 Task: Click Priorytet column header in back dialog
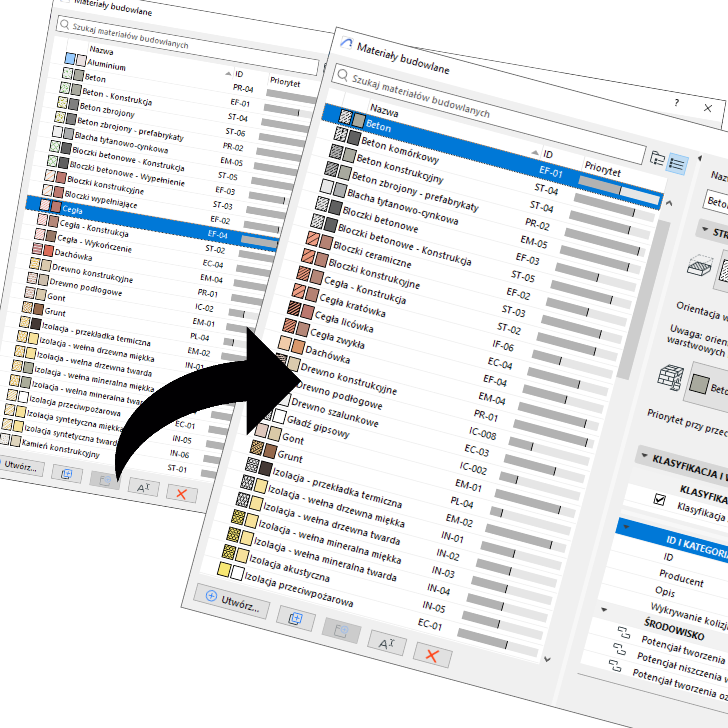coord(285,82)
